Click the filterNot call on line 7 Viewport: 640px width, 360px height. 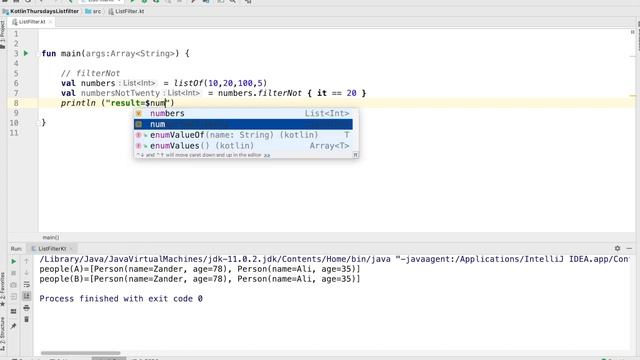click(x=280, y=93)
